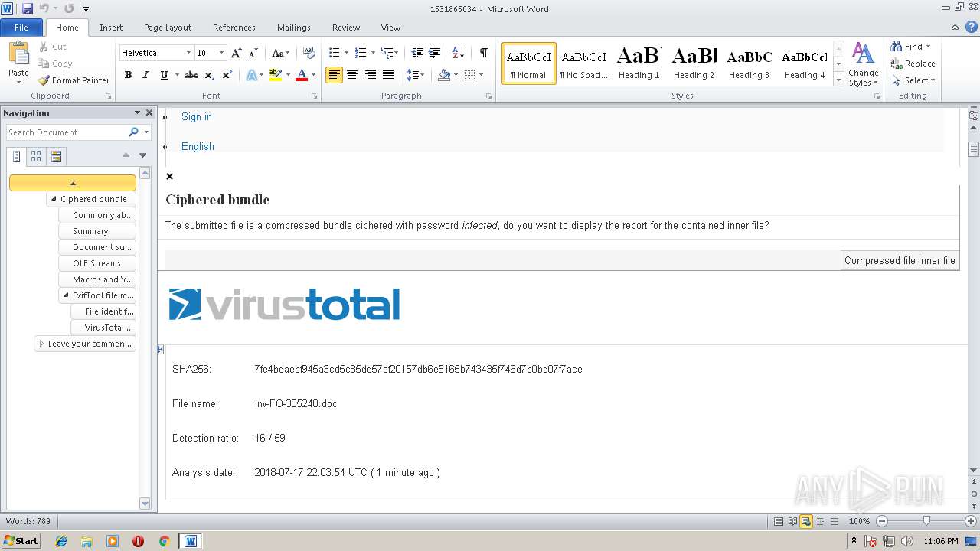This screenshot has height=551, width=980.
Task: Click Shrink Font icon
Action: 253,53
